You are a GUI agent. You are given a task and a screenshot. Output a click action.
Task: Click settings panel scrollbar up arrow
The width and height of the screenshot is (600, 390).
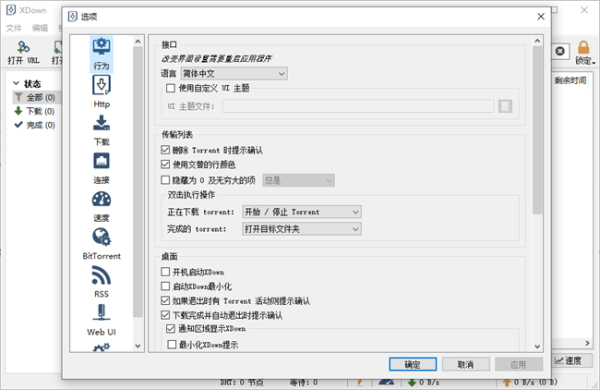537,41
